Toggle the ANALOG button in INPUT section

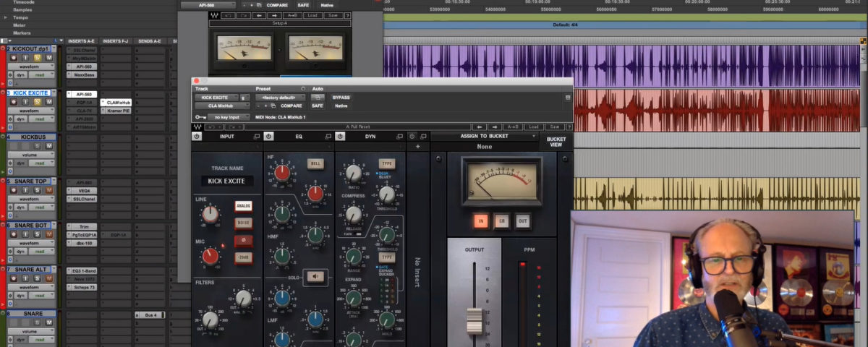pyautogui.click(x=243, y=205)
